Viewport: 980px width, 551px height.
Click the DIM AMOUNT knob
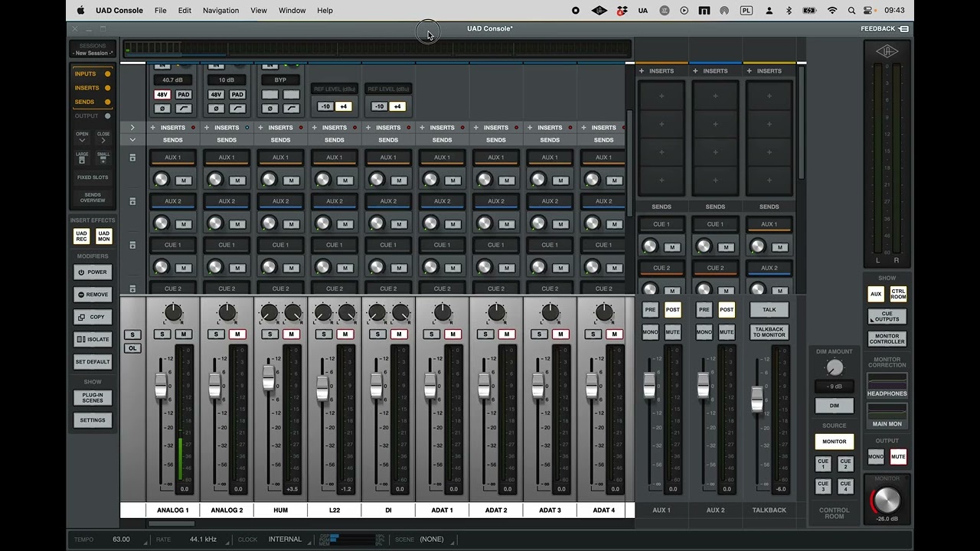pos(835,367)
